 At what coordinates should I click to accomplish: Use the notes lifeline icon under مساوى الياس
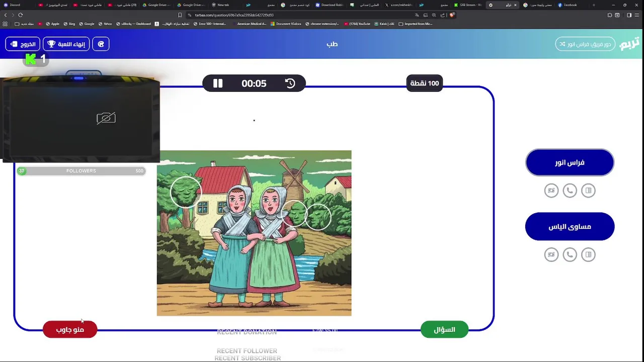point(588,254)
